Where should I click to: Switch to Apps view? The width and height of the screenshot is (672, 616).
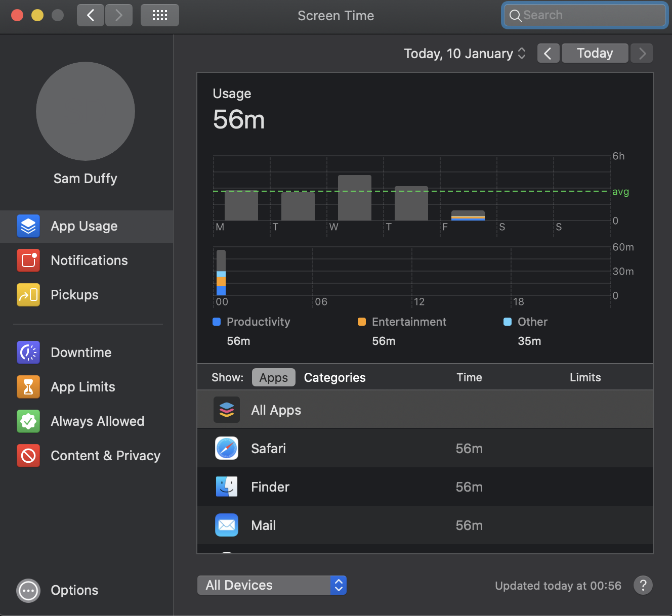click(x=274, y=378)
